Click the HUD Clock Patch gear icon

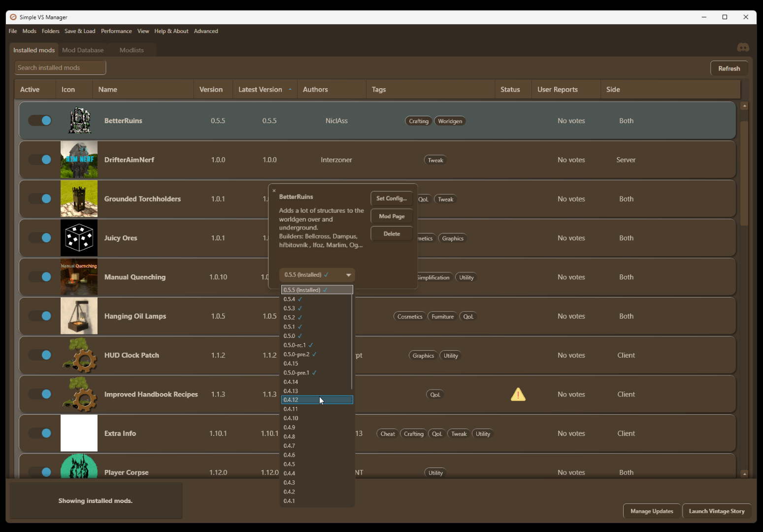[79, 355]
